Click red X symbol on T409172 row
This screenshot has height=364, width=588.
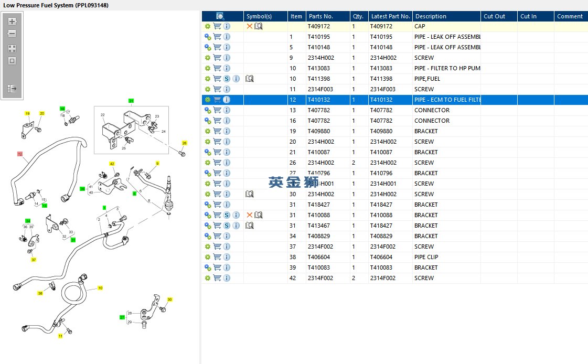tap(249, 26)
